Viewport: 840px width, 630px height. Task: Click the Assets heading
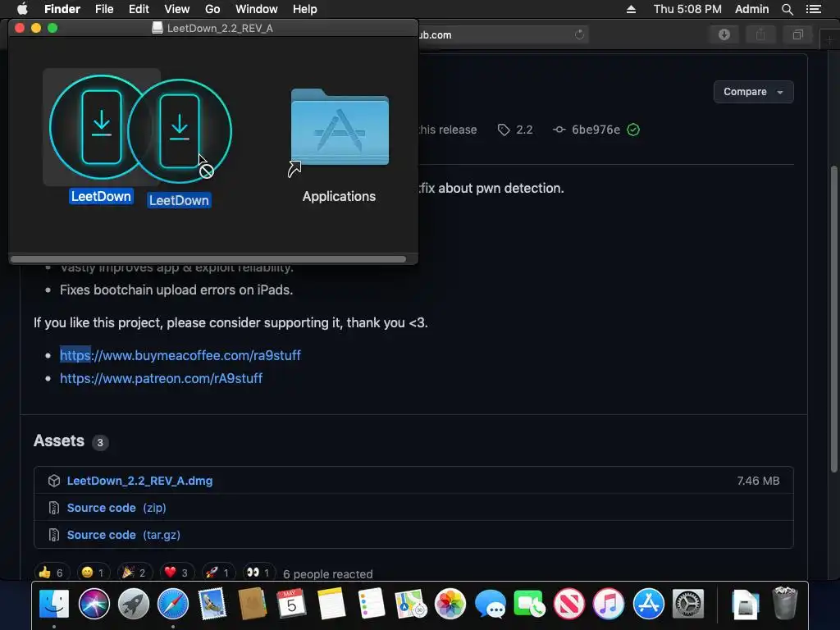[59, 441]
